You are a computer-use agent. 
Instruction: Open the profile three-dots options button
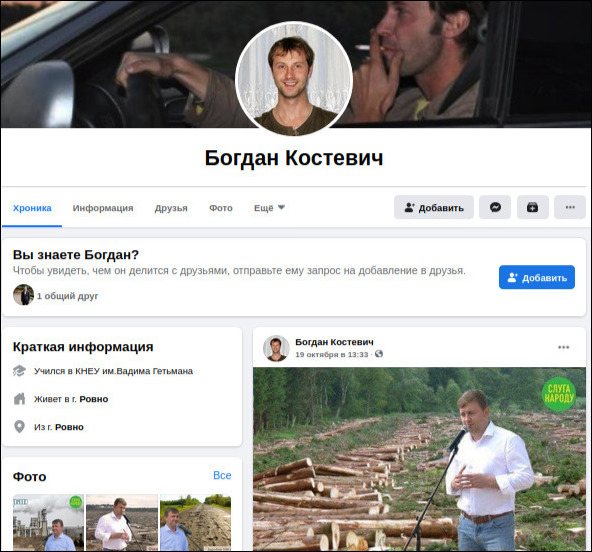coord(570,207)
